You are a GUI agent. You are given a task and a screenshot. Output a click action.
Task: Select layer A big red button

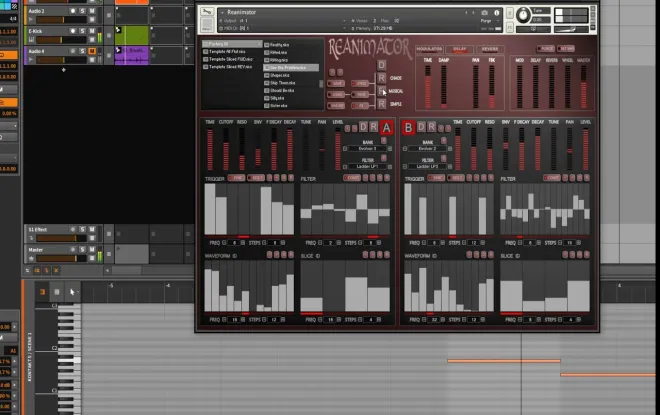(386, 128)
